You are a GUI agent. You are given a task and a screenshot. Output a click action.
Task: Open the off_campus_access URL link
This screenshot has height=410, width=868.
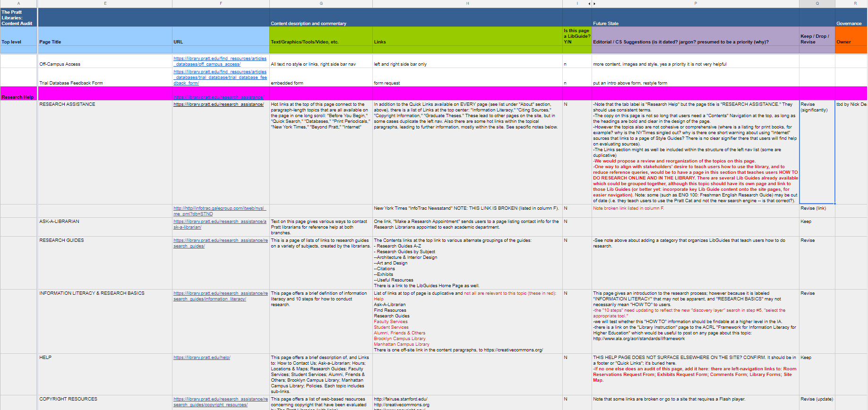click(x=220, y=61)
